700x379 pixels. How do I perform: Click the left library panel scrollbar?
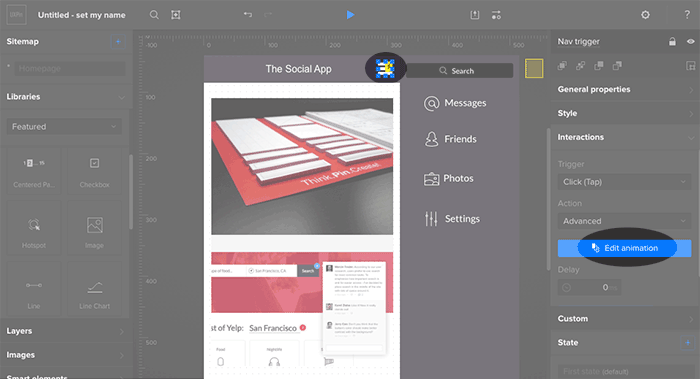131,192
